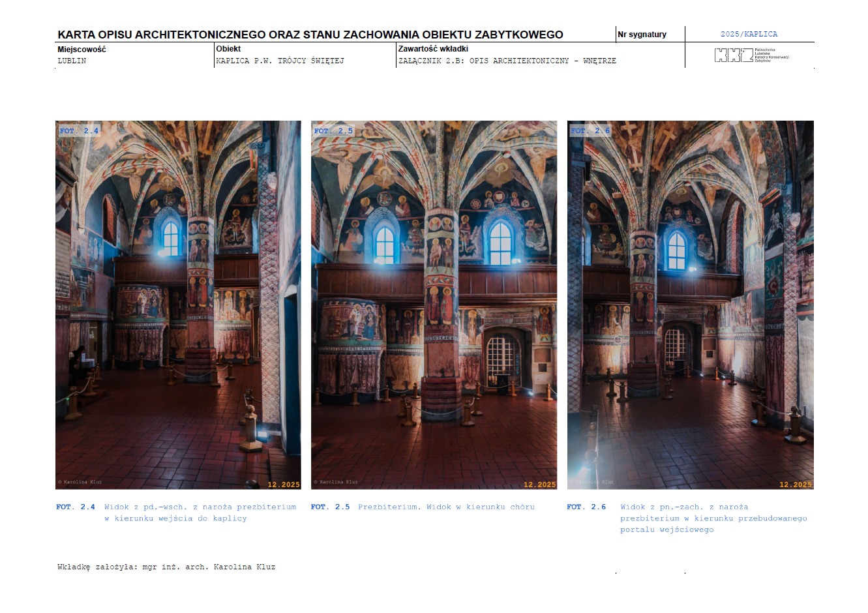
Task: Click the '12.2025' date stamp on photo 2.6
Action: pos(796,485)
